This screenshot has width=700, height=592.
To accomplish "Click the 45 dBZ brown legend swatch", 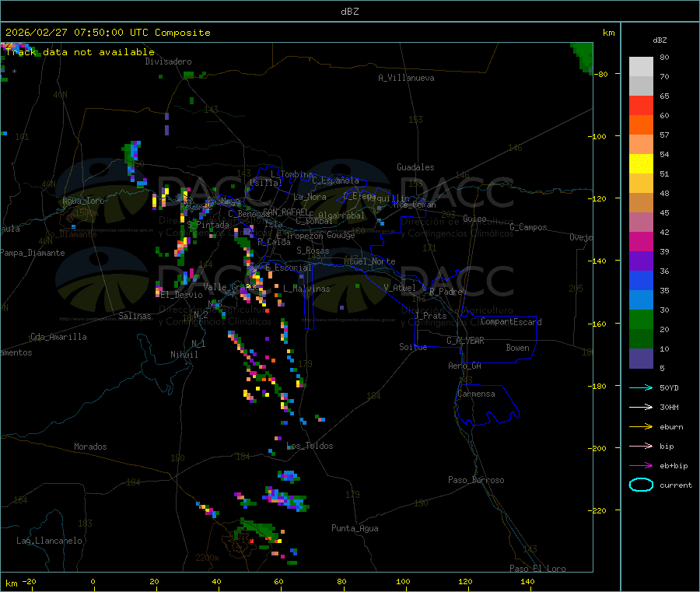I will (x=641, y=203).
